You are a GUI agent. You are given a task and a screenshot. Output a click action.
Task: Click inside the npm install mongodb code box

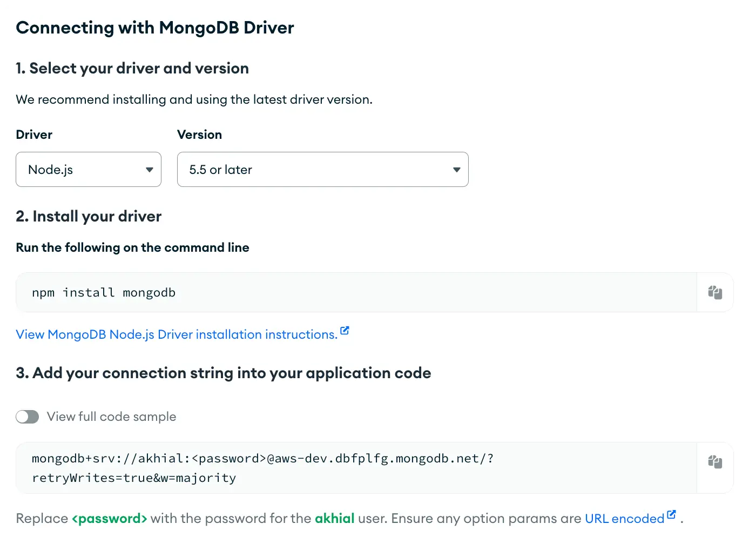pyautogui.click(x=356, y=292)
